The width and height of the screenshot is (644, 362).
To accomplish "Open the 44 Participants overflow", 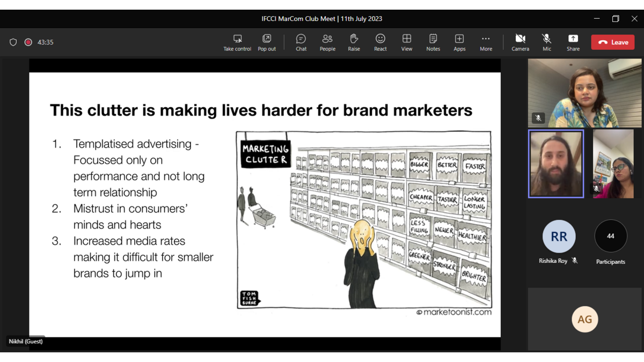I will [x=611, y=236].
